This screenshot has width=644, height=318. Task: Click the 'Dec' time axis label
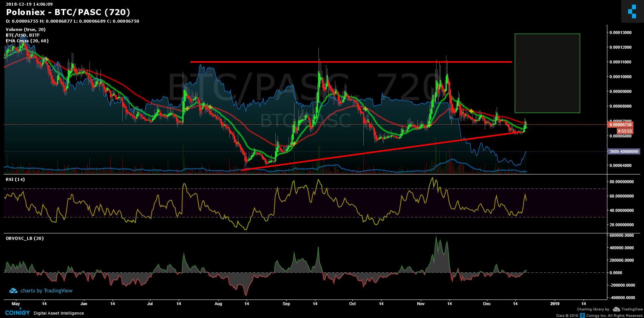[487, 304]
